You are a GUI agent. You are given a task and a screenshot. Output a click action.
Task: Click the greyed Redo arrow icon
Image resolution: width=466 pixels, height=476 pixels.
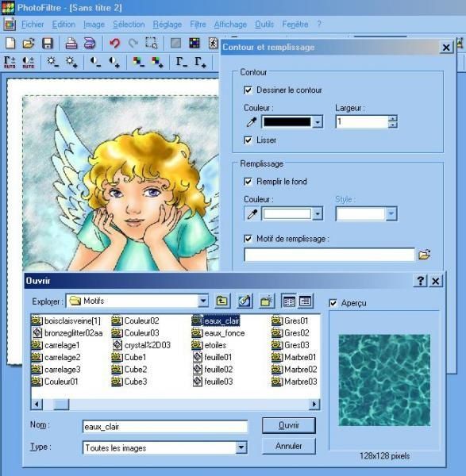coord(133,43)
